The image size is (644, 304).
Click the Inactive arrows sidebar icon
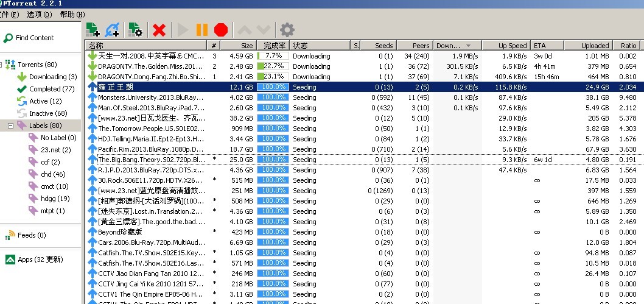point(22,113)
